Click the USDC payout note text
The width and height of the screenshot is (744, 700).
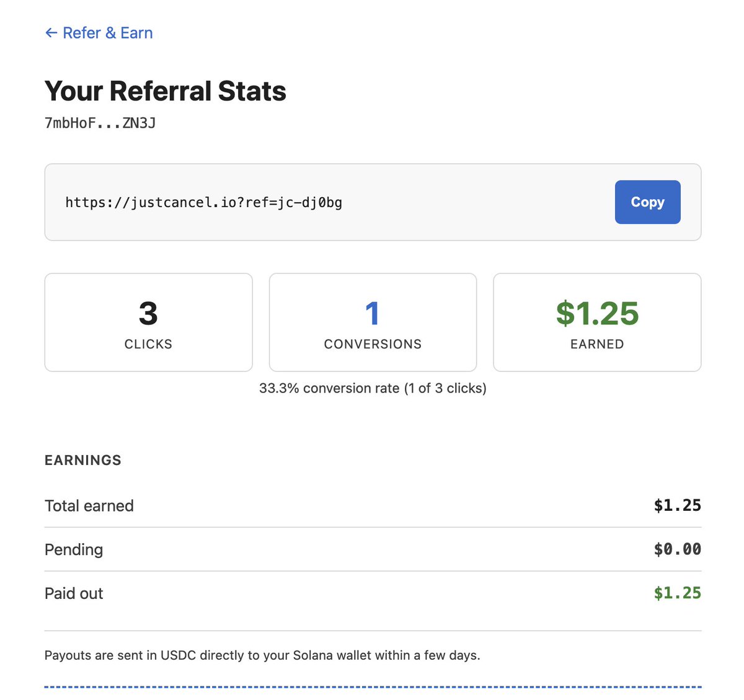tap(262, 655)
